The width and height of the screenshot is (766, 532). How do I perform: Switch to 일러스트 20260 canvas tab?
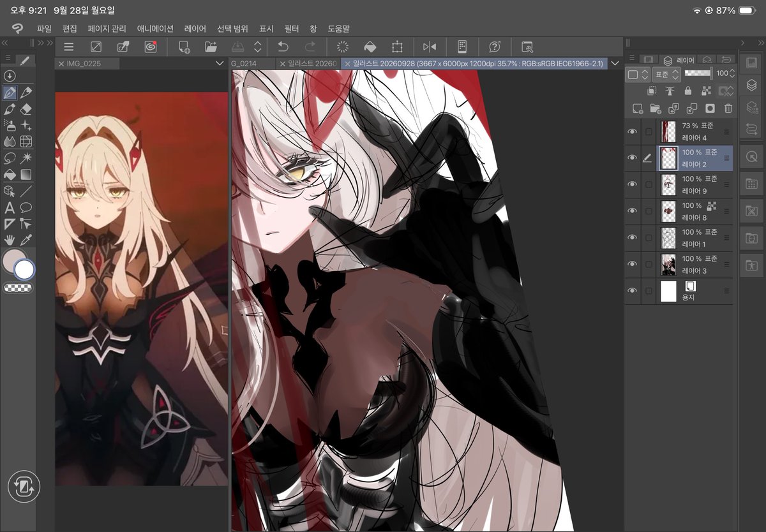[308, 64]
